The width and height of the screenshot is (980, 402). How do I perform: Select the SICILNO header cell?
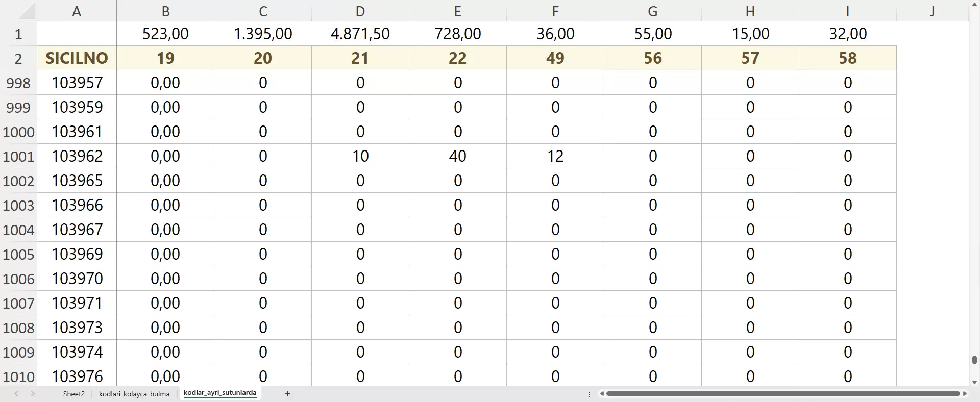pyautogui.click(x=77, y=58)
